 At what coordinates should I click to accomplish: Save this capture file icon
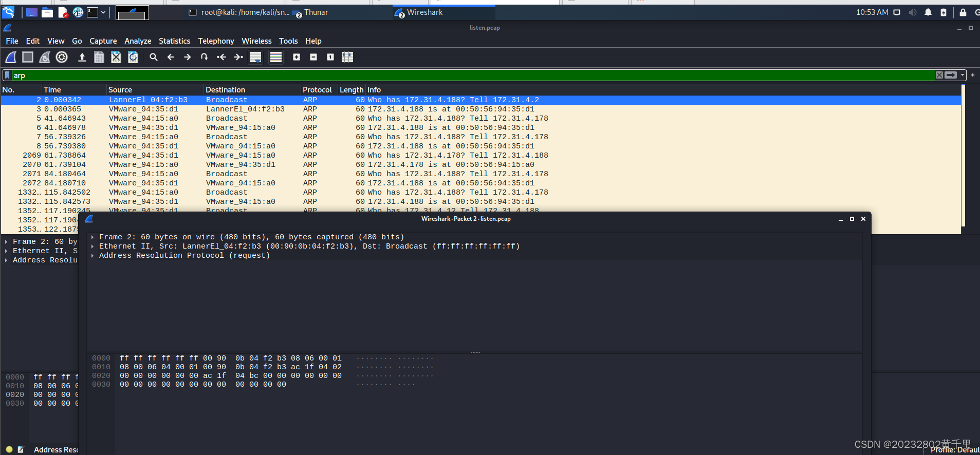tap(99, 57)
